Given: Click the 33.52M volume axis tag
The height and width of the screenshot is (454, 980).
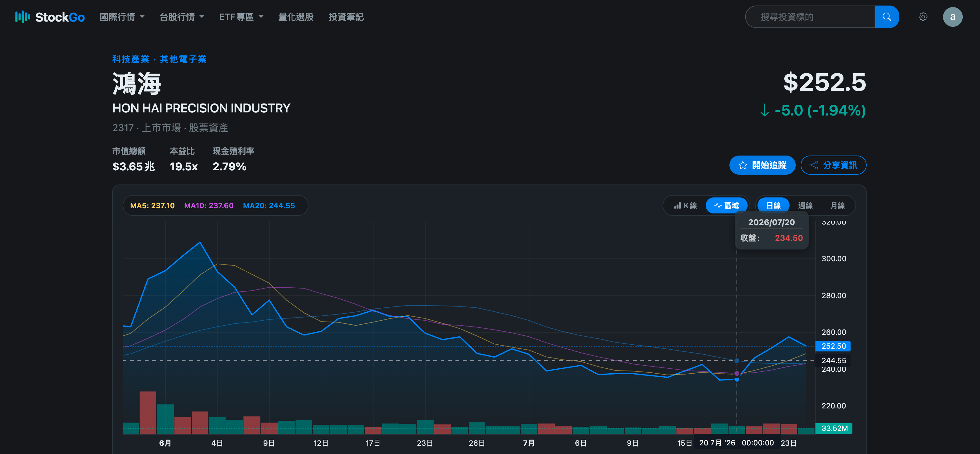Looking at the screenshot, I should tap(834, 428).
